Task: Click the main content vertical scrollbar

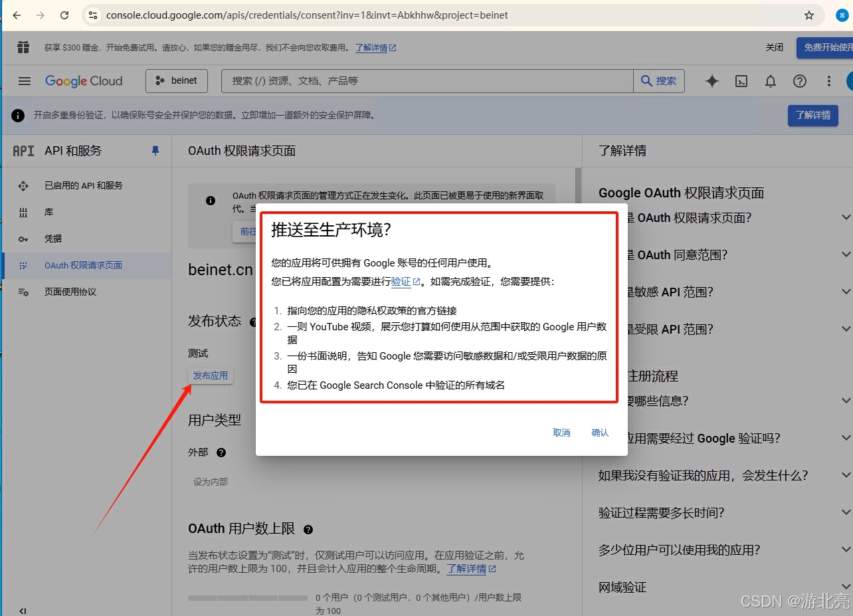Action: 578,186
